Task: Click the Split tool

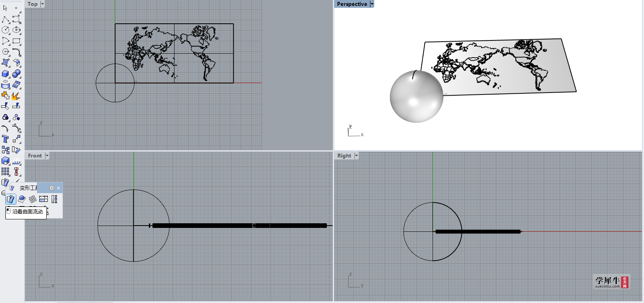Action: point(16,106)
